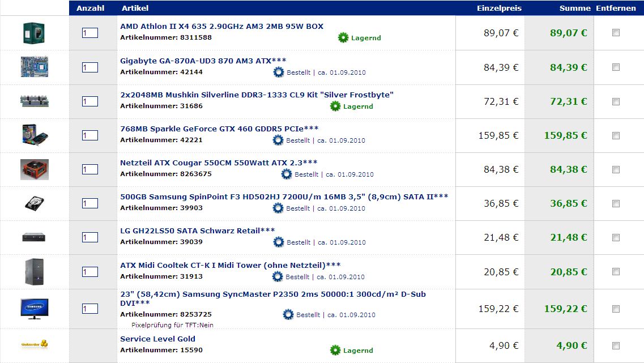
Task: Open the Samsung hard drive thumbnail
Action: pos(35,203)
